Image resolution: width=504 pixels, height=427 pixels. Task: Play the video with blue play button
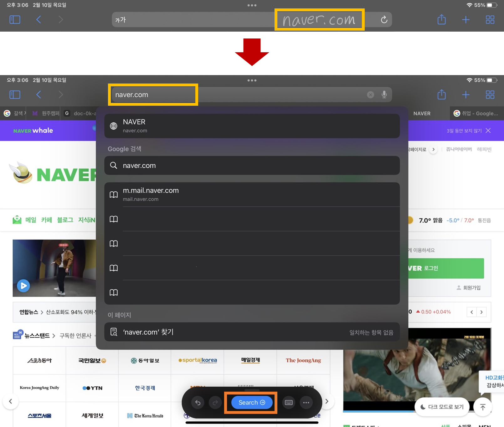[x=23, y=286]
